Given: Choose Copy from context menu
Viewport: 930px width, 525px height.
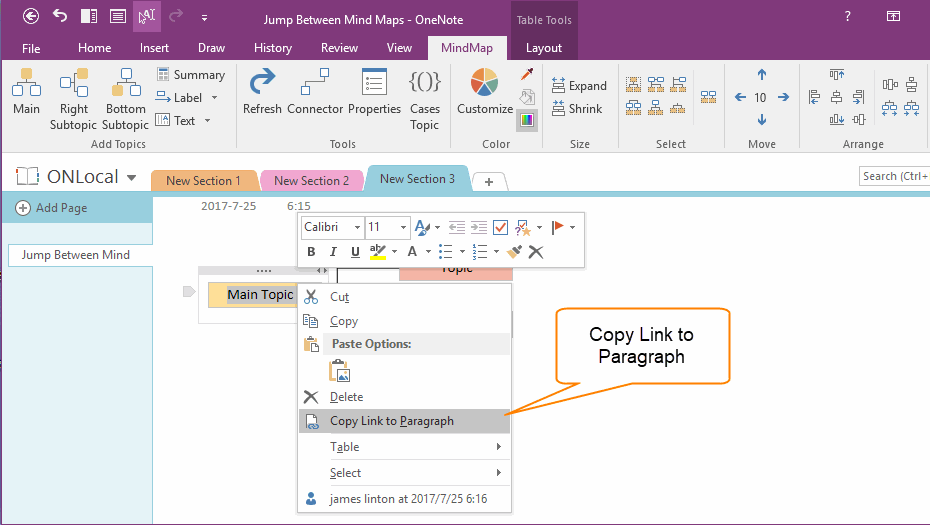Looking at the screenshot, I should pos(404,321).
